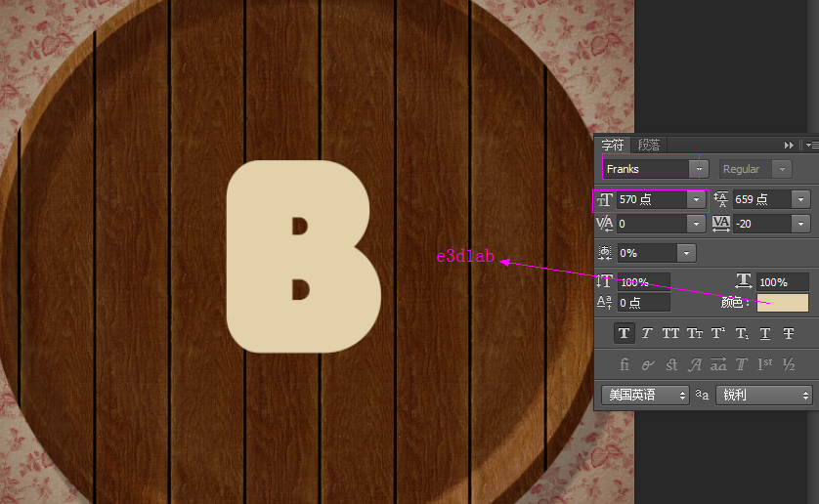Click the VA tracking icon

pyautogui.click(x=721, y=224)
